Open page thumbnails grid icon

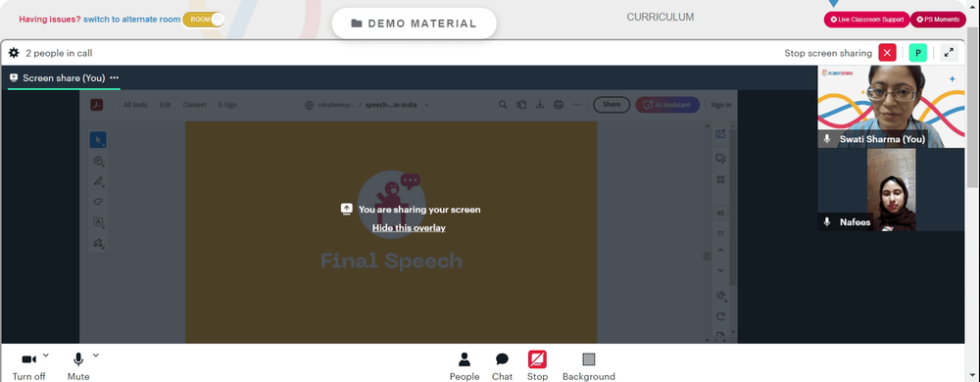720,180
